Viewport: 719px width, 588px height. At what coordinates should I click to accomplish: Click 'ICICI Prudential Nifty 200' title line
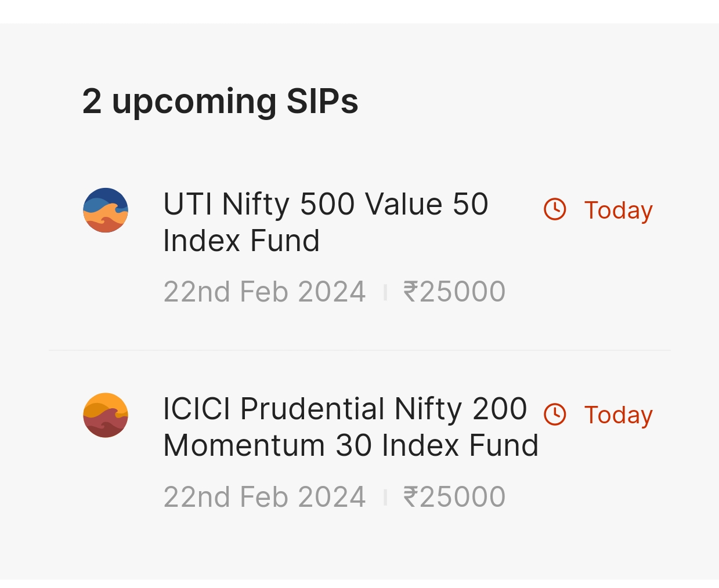345,409
